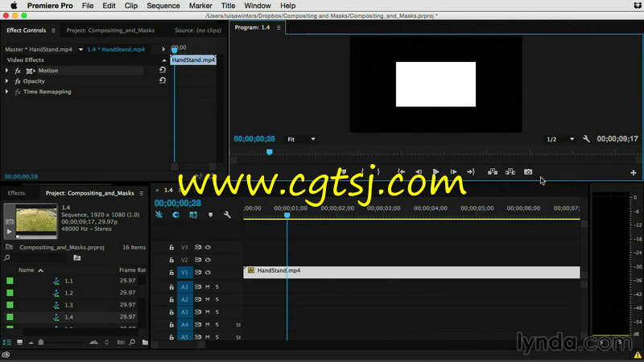Click the Lift button in Program monitor

pyautogui.click(x=490, y=171)
